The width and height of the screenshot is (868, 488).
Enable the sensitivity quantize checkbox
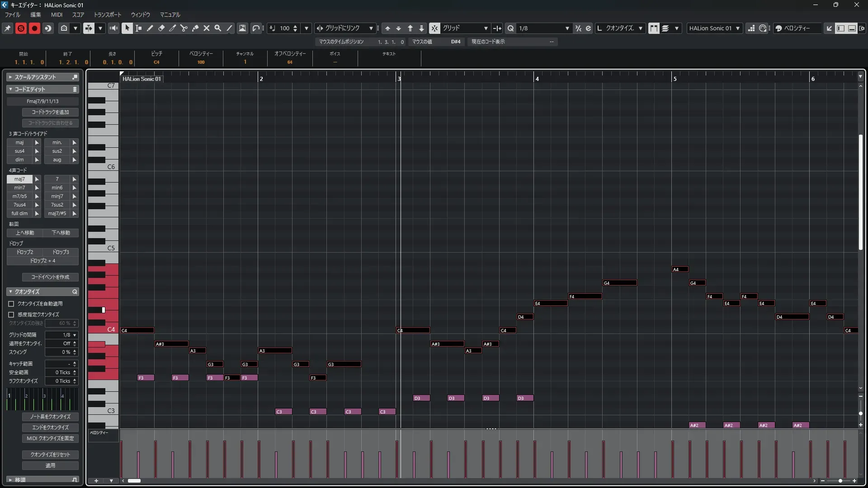pyautogui.click(x=11, y=314)
